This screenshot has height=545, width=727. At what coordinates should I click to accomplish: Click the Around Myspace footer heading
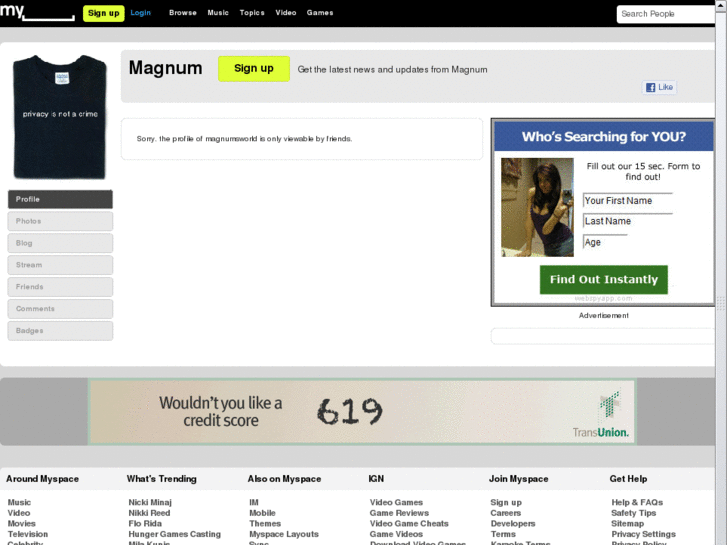[42, 479]
